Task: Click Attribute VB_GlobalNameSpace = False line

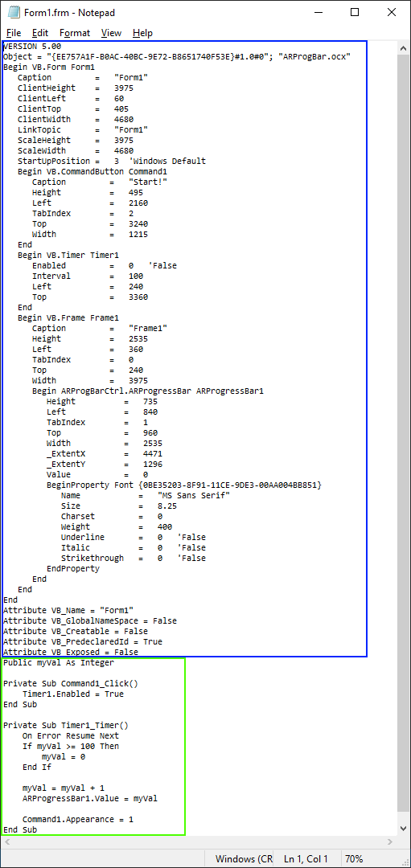Action: pyautogui.click(x=90, y=621)
